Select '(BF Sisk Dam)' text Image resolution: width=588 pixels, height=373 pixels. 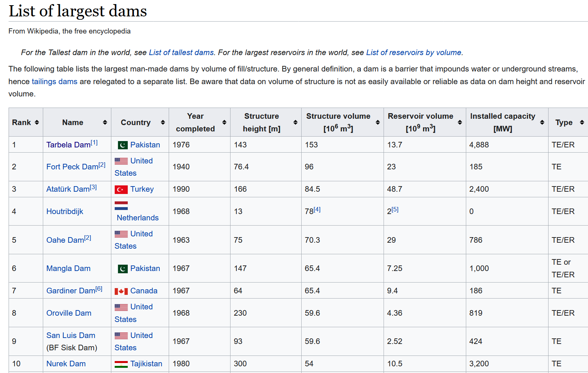click(x=72, y=348)
